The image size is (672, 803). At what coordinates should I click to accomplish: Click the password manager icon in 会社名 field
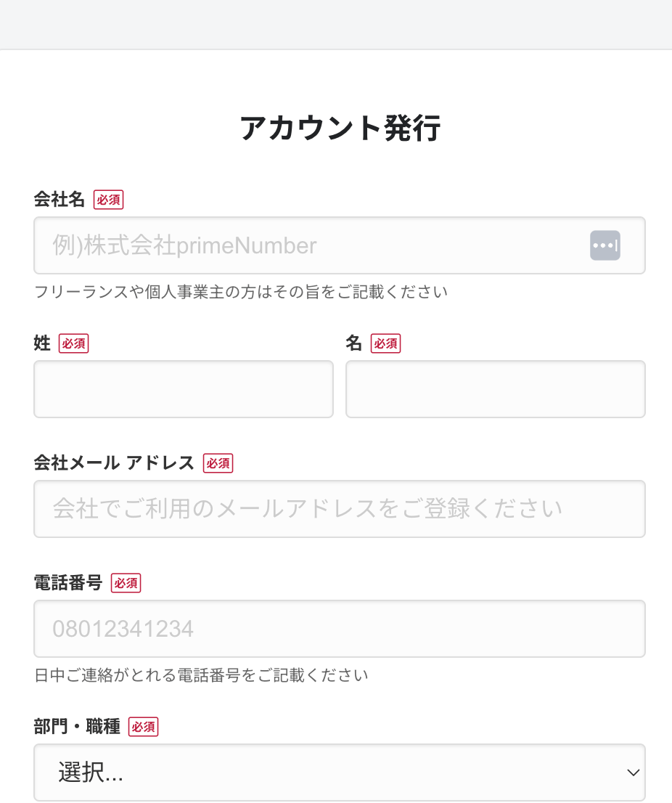(x=605, y=245)
